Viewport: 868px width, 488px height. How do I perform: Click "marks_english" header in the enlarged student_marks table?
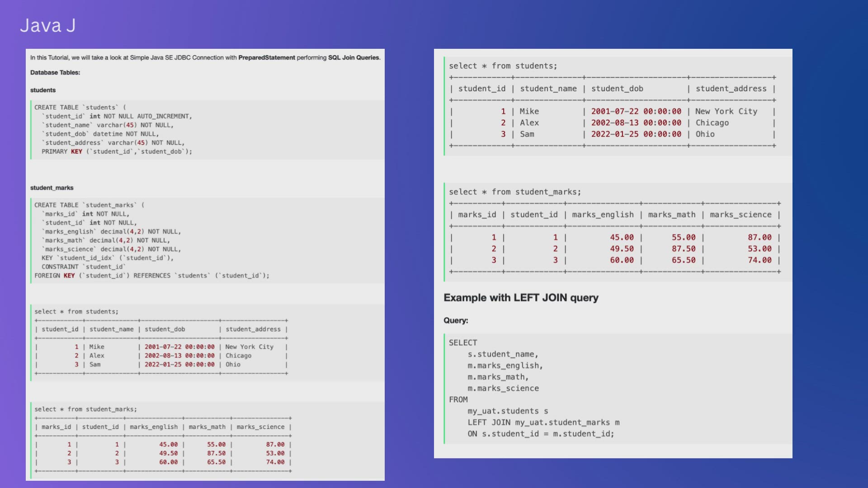point(603,215)
